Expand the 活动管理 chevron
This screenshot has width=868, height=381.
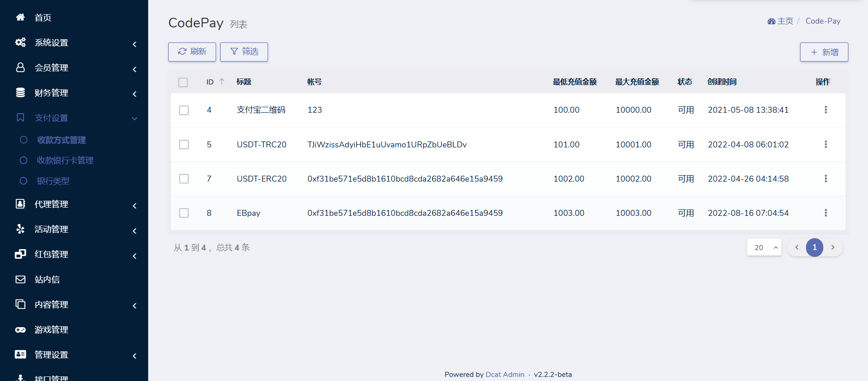tap(134, 231)
